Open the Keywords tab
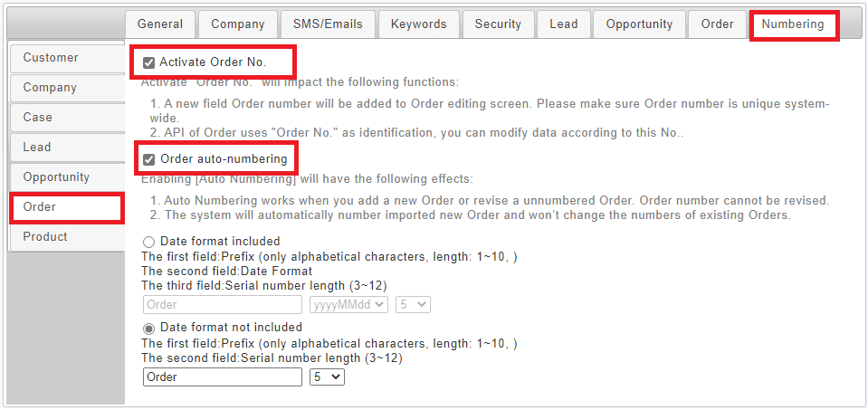The width and height of the screenshot is (868, 410). [x=418, y=24]
